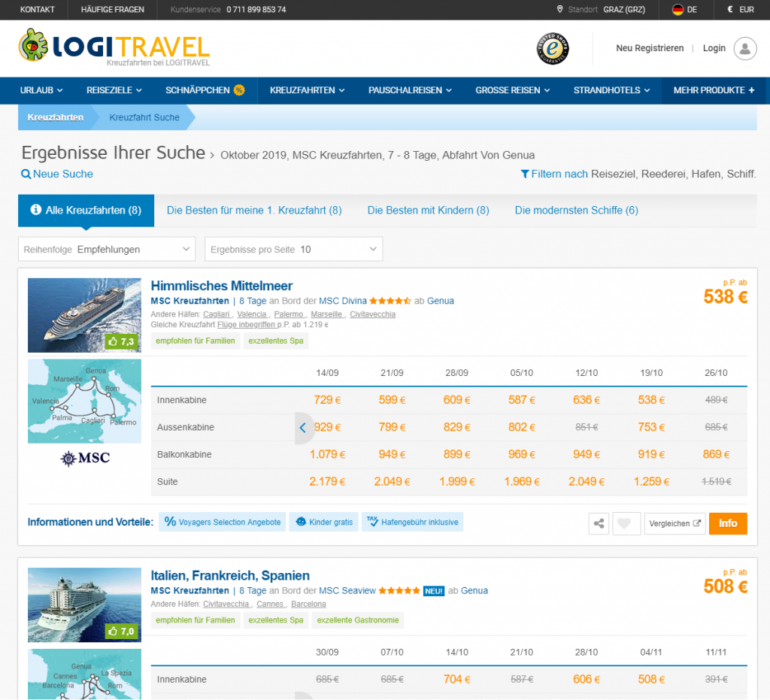The image size is (770, 700).
Task: Expand the Grosse Reisen menu
Action: [513, 90]
